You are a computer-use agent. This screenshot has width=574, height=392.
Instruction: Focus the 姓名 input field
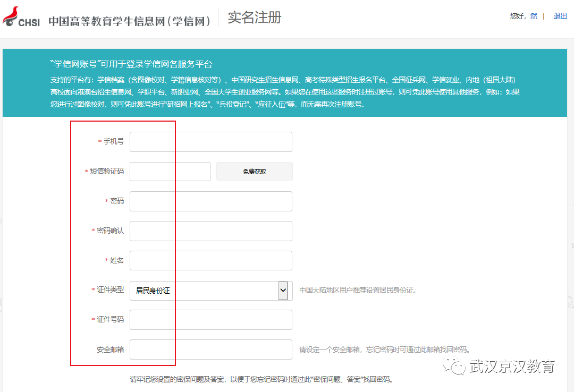click(x=211, y=261)
